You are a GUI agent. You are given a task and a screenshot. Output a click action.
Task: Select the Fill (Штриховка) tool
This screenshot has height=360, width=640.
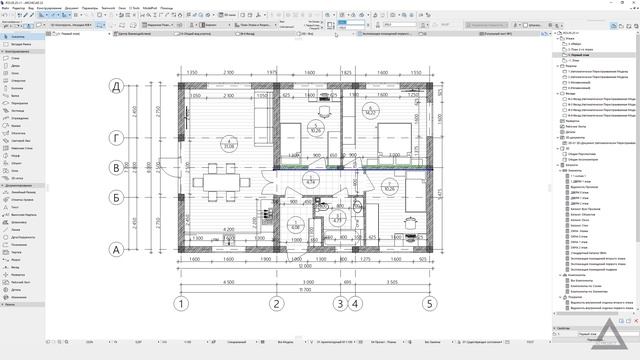[22, 222]
